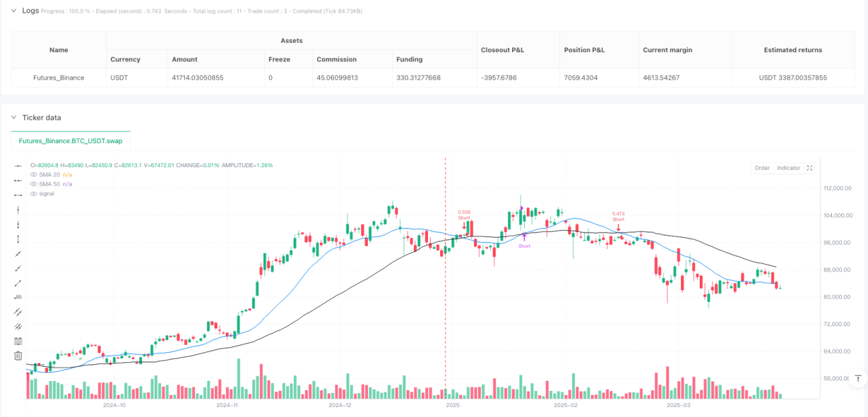Hide the signal overlay via eye icon
The height and width of the screenshot is (417, 868).
(34, 193)
